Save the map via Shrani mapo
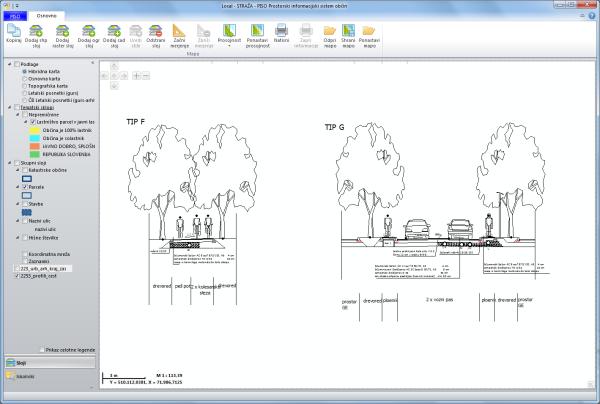This screenshot has height=404, width=600. (351, 34)
